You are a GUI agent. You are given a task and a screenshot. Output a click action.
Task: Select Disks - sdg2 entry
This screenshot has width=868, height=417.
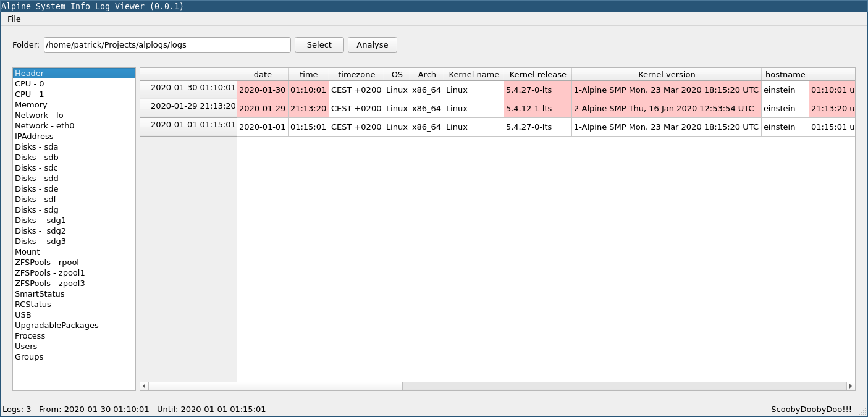(74, 231)
